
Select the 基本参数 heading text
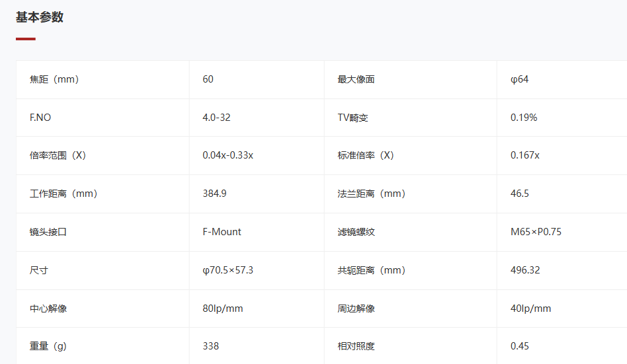point(40,17)
